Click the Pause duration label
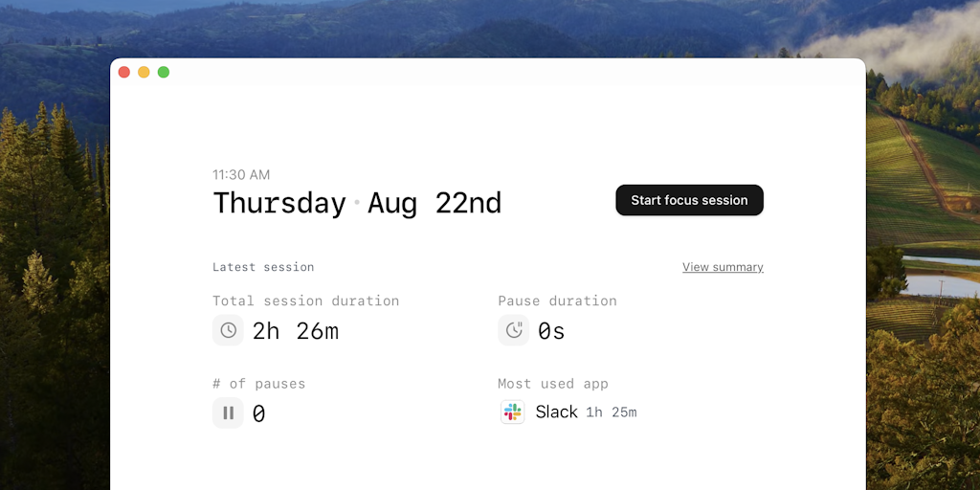The width and height of the screenshot is (980, 490). (557, 301)
